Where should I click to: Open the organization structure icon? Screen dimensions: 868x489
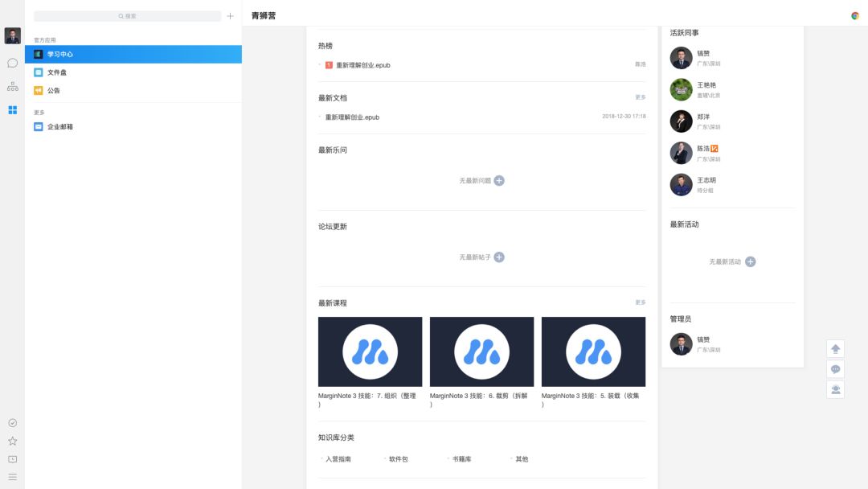coord(12,86)
